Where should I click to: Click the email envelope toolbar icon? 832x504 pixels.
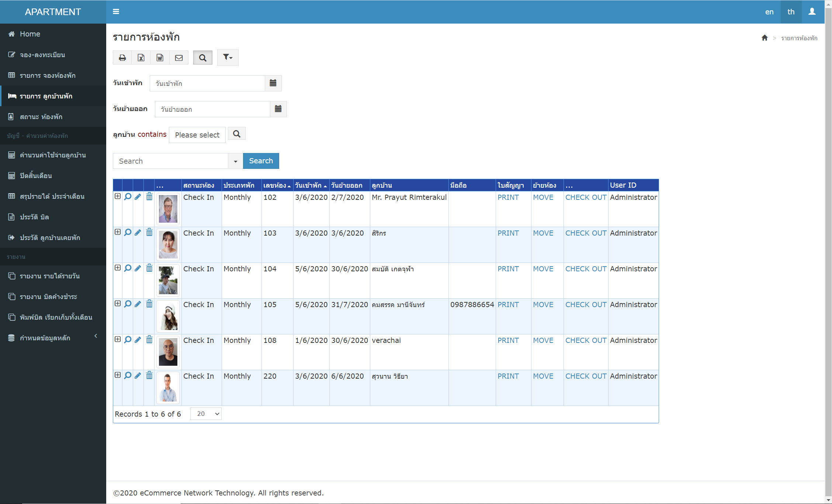tap(179, 58)
